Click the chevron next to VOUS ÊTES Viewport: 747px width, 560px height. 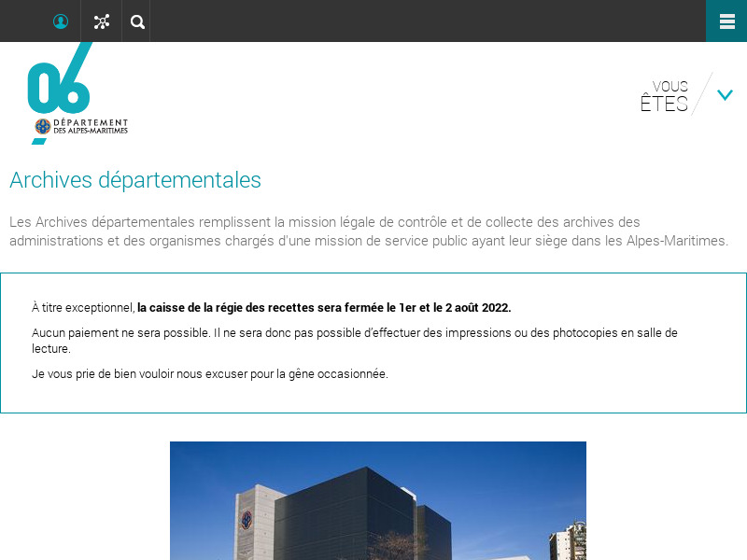tap(726, 94)
